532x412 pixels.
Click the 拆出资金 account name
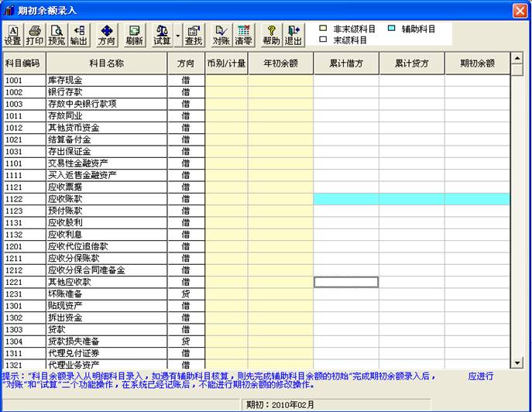65,318
